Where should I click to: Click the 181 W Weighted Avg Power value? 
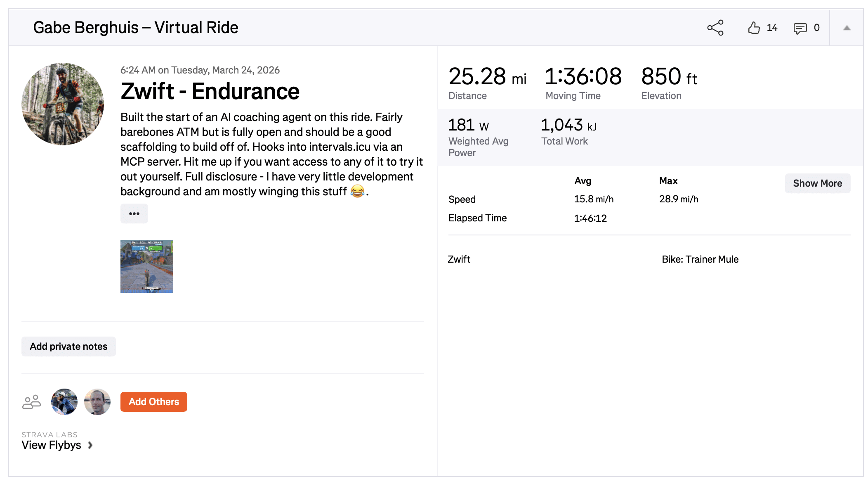point(469,125)
